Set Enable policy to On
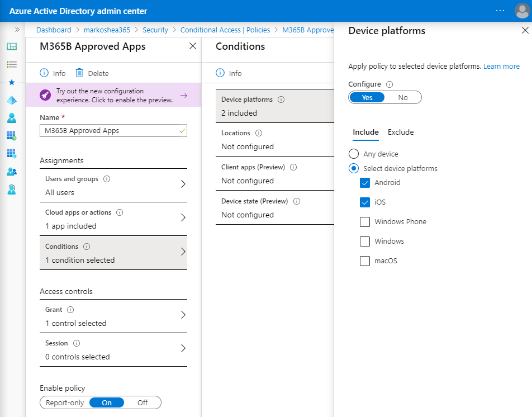Viewport: 532px width, 417px height. point(107,403)
